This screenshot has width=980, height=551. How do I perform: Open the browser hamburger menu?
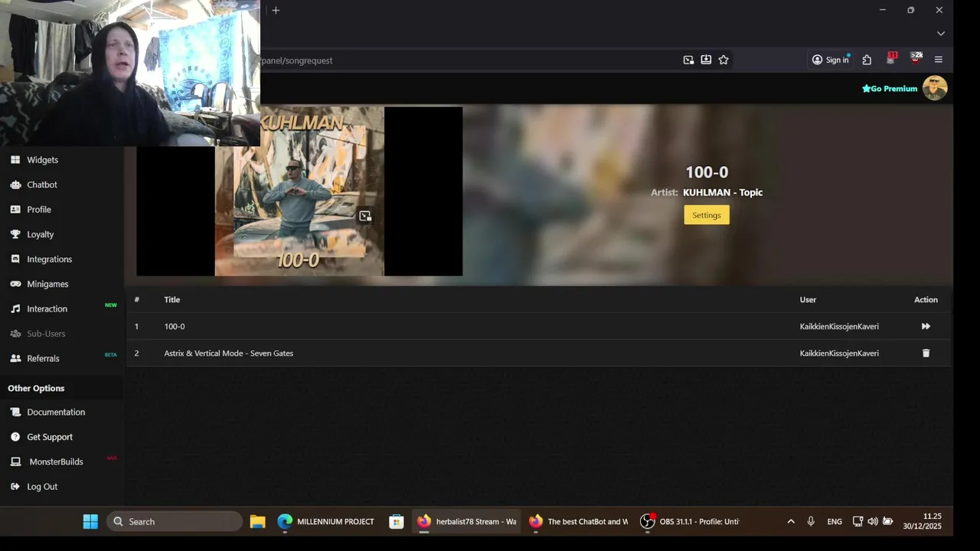click(x=939, y=60)
